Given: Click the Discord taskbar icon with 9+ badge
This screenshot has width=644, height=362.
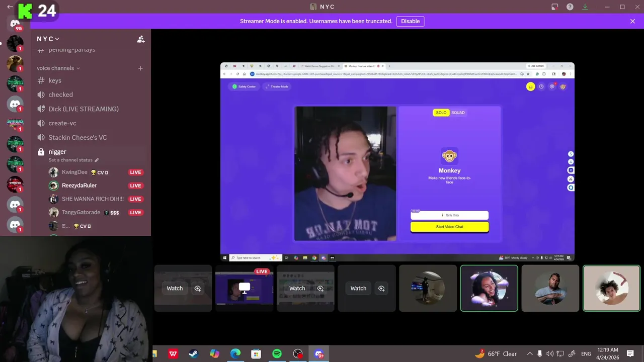Looking at the screenshot, I should pyautogui.click(x=319, y=354).
